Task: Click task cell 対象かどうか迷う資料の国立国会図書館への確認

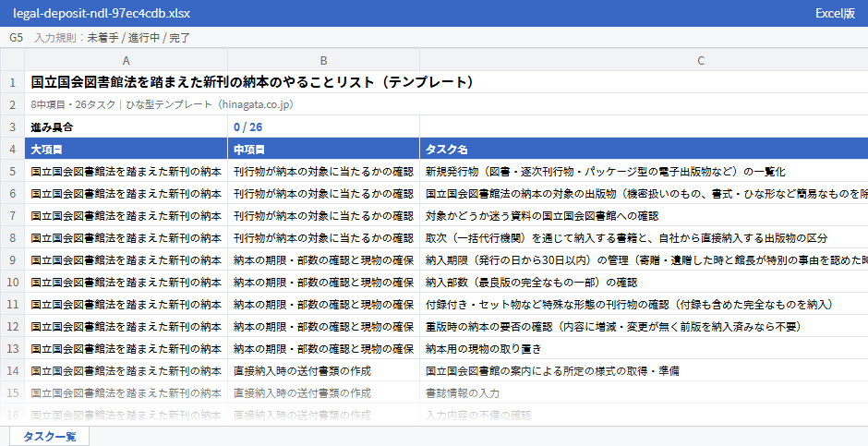Action: coord(644,216)
